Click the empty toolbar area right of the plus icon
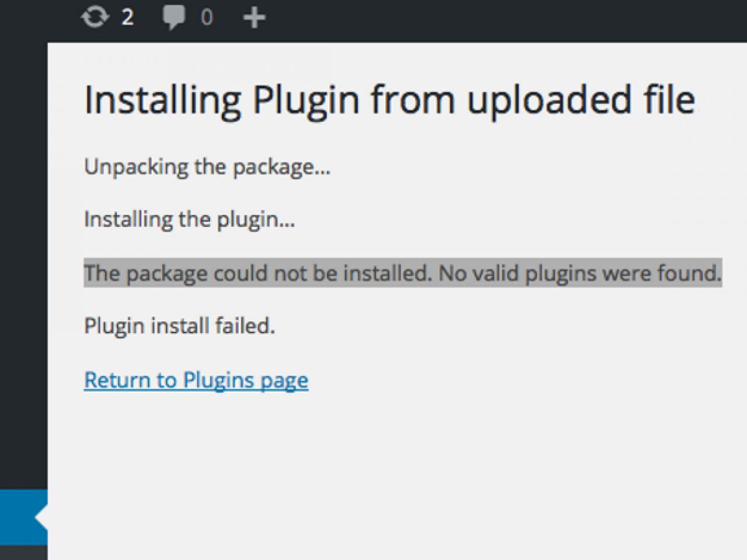 (496, 19)
